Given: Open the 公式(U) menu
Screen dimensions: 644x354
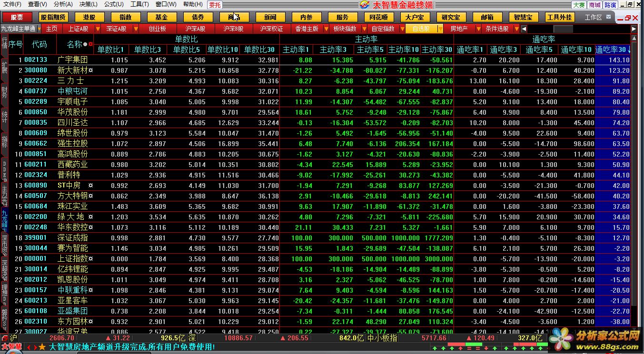Looking at the screenshot, I should pos(114,4).
